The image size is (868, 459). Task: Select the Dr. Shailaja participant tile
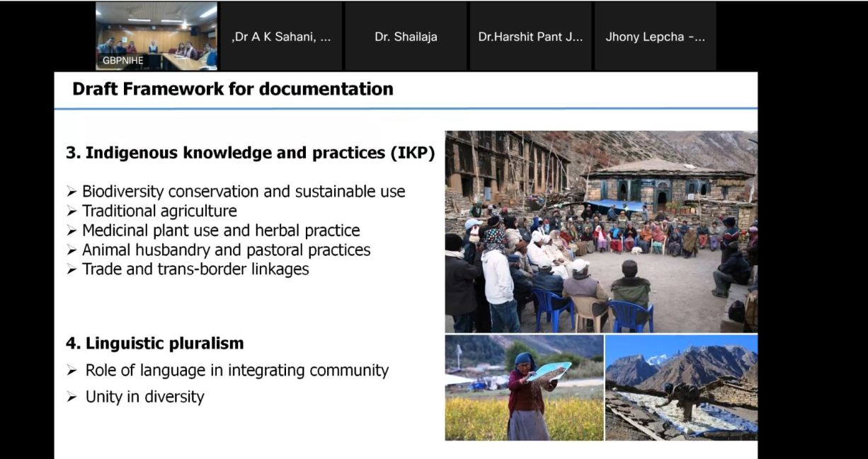[x=406, y=37]
